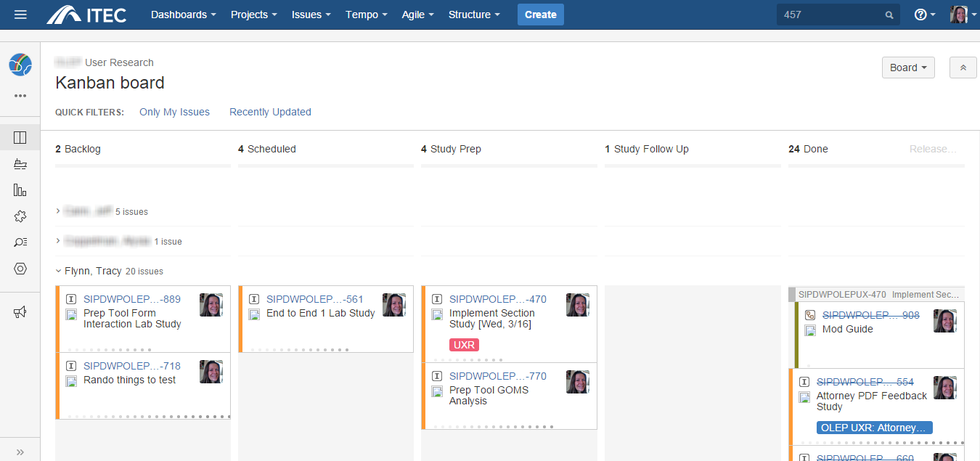Screen dimensions: 980x461
Task: Open the hamburger sidebar menu
Action: [x=20, y=15]
